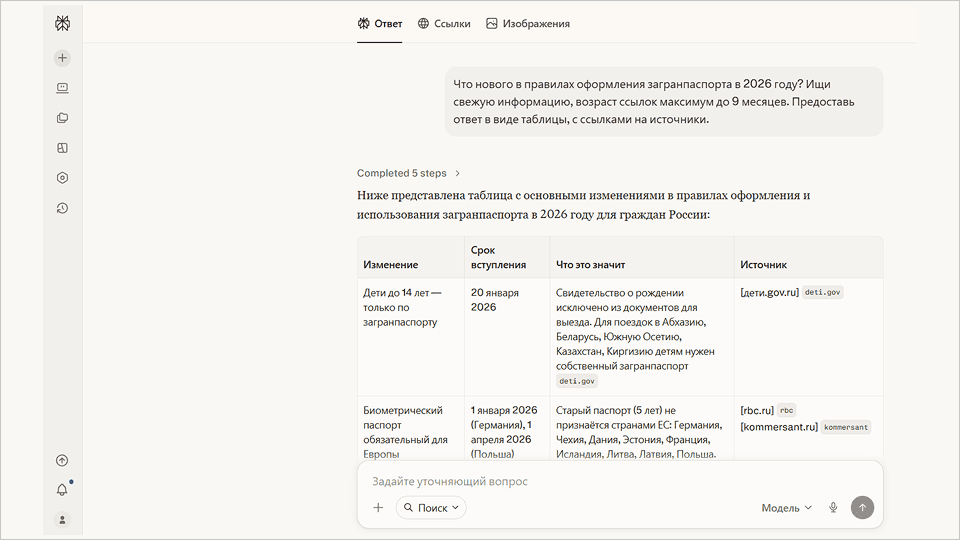Focus the follow-up question input field
960x540 pixels.
click(620, 481)
